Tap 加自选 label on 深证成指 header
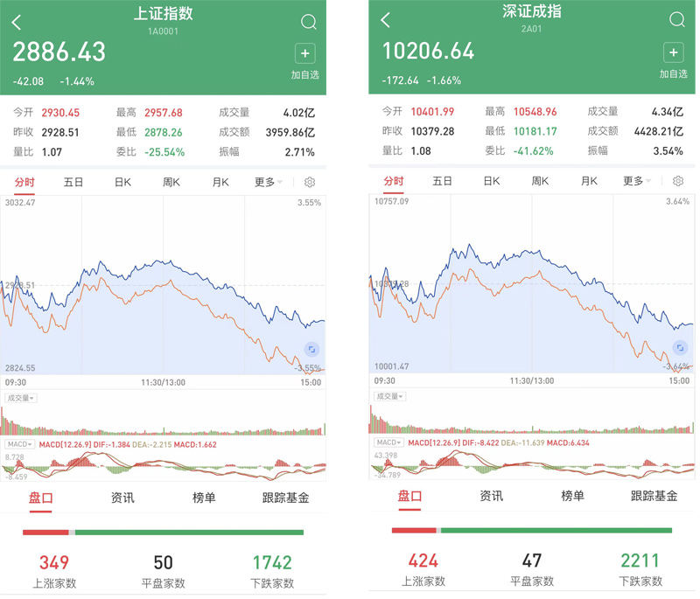Image resolution: width=700 pixels, height=599 pixels. [x=674, y=74]
